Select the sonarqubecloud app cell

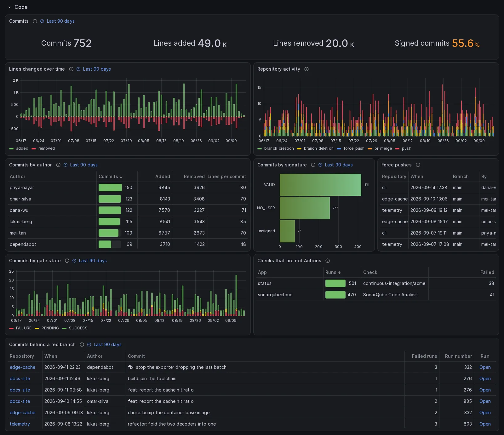tap(289, 295)
